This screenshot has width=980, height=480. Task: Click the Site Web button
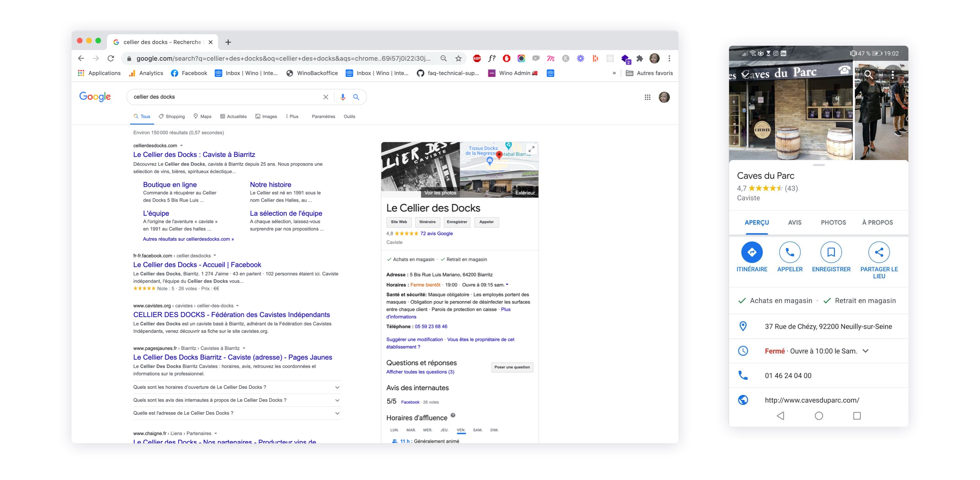[x=399, y=222]
